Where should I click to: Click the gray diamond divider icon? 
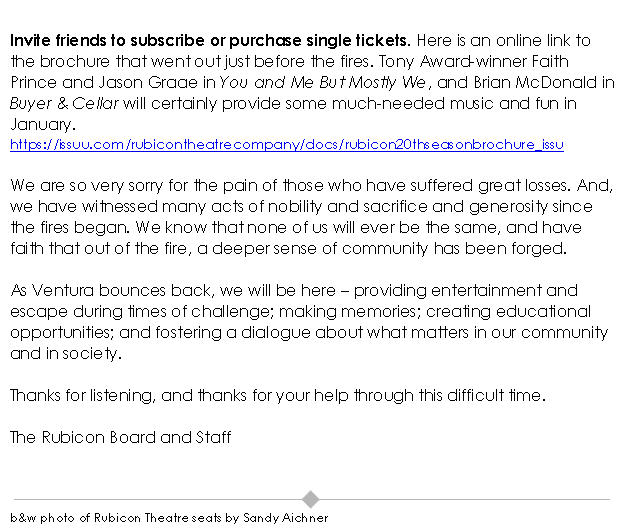[311, 499]
